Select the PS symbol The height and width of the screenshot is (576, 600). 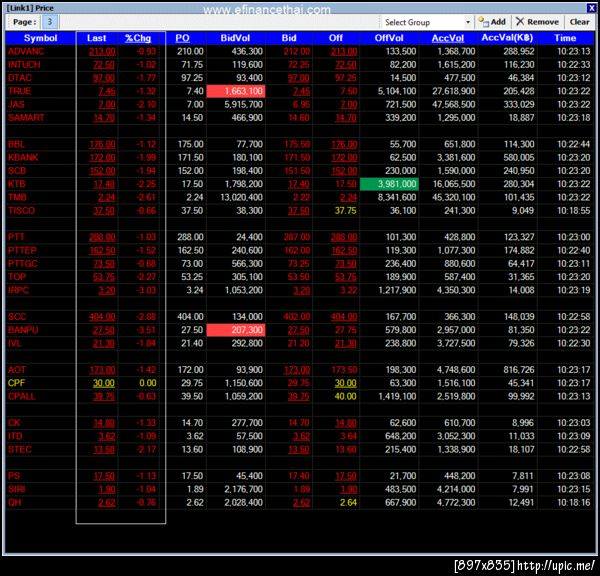click(x=14, y=476)
